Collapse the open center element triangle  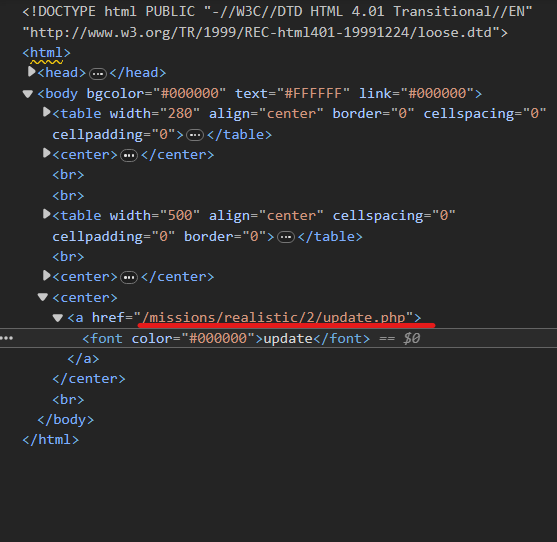pyautogui.click(x=43, y=297)
